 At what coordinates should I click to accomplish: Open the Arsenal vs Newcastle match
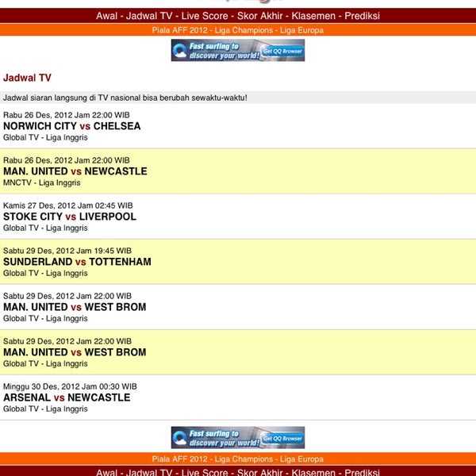coord(67,397)
